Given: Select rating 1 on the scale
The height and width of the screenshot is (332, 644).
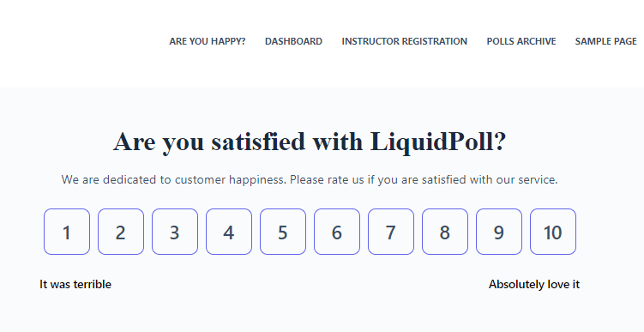Looking at the screenshot, I should click(x=67, y=232).
